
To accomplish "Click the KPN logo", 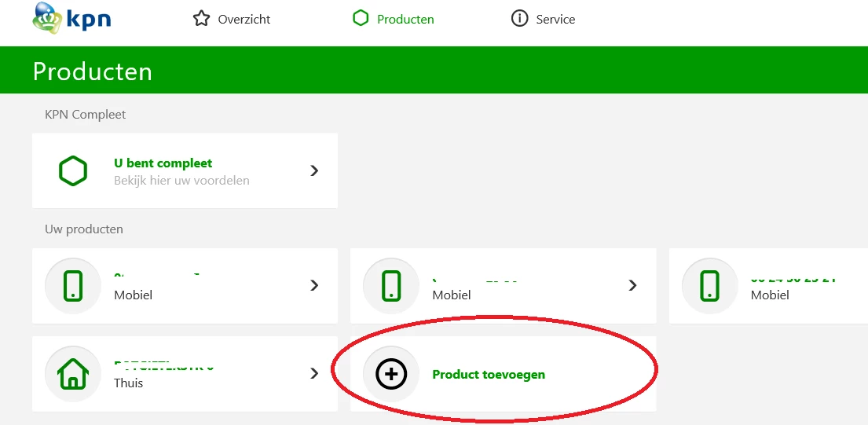I will click(x=72, y=16).
